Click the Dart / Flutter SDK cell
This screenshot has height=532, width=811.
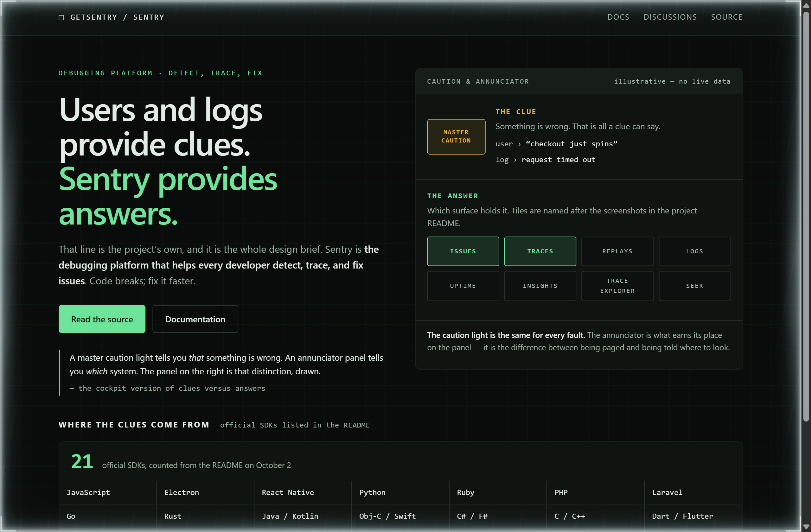[693, 517]
